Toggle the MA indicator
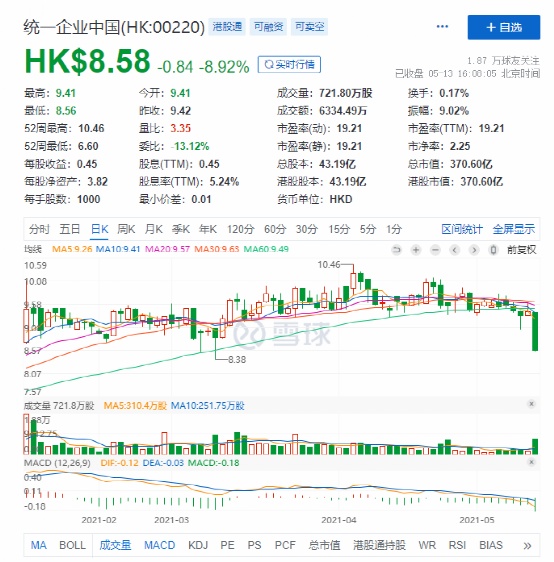Viewport: 554px width, 562px height. click(38, 545)
